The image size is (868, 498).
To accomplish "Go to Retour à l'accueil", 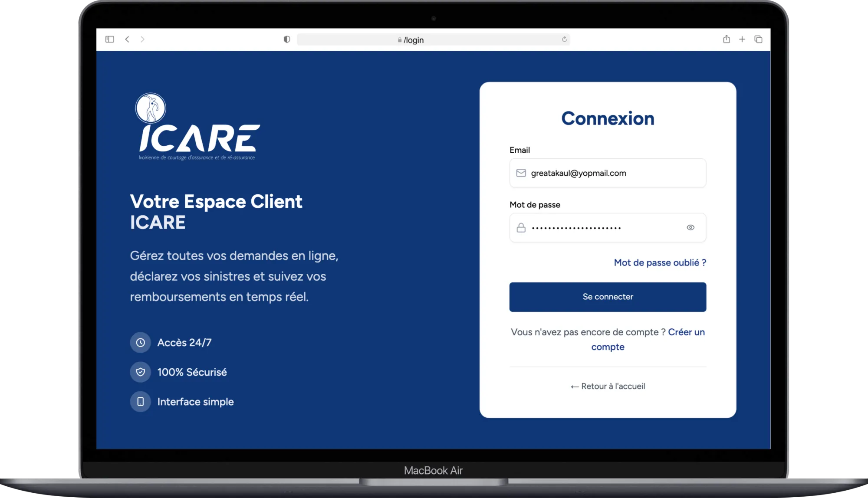I will pos(608,386).
